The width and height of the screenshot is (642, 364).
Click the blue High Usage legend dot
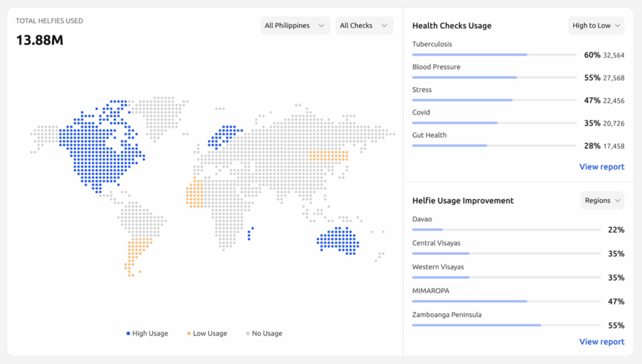point(129,333)
